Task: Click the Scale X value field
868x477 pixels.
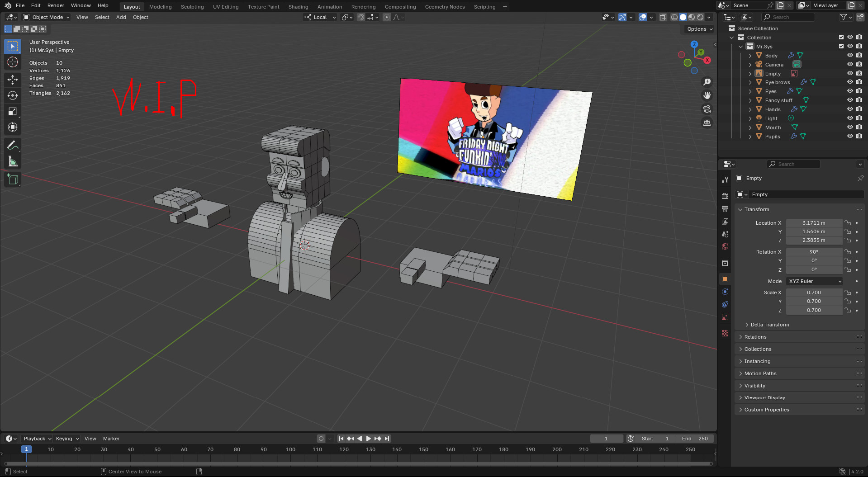Action: [x=813, y=293]
